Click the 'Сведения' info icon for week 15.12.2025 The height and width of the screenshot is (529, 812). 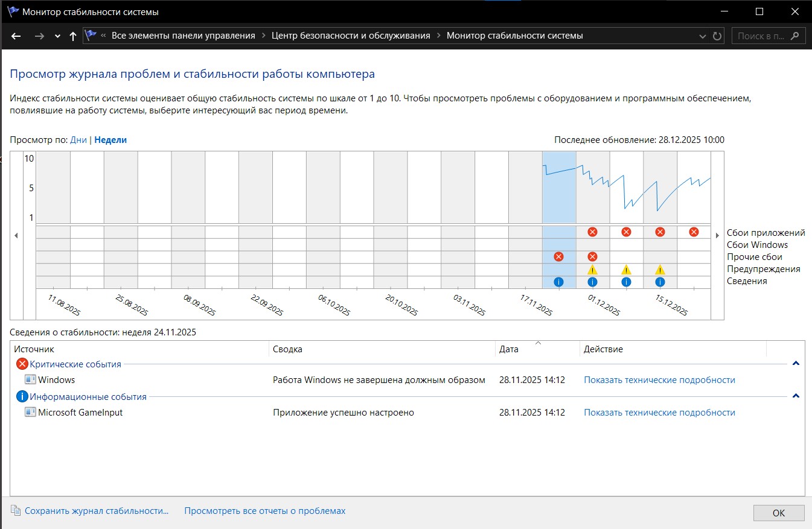pyautogui.click(x=660, y=282)
